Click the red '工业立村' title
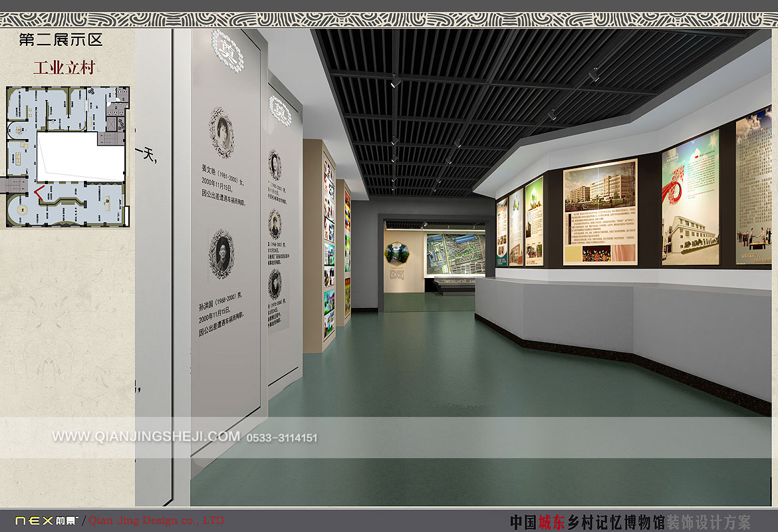Image resolution: width=778 pixels, height=532 pixels. pos(64,67)
